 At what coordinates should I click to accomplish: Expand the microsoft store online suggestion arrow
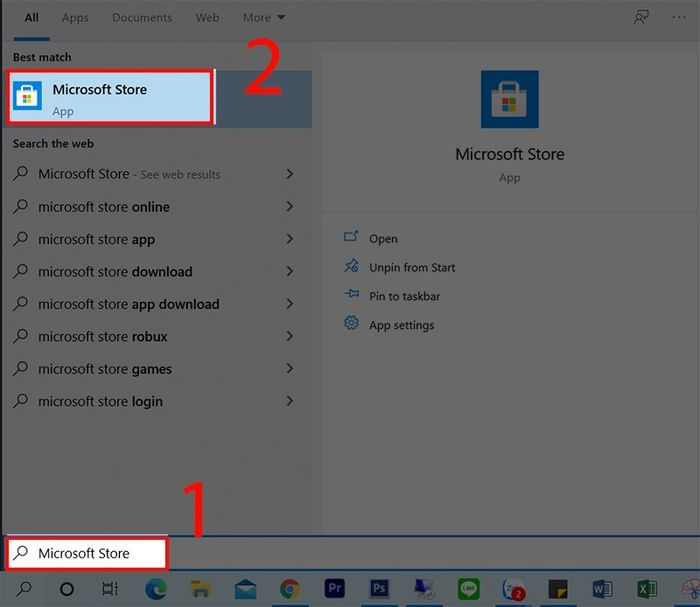(x=290, y=206)
